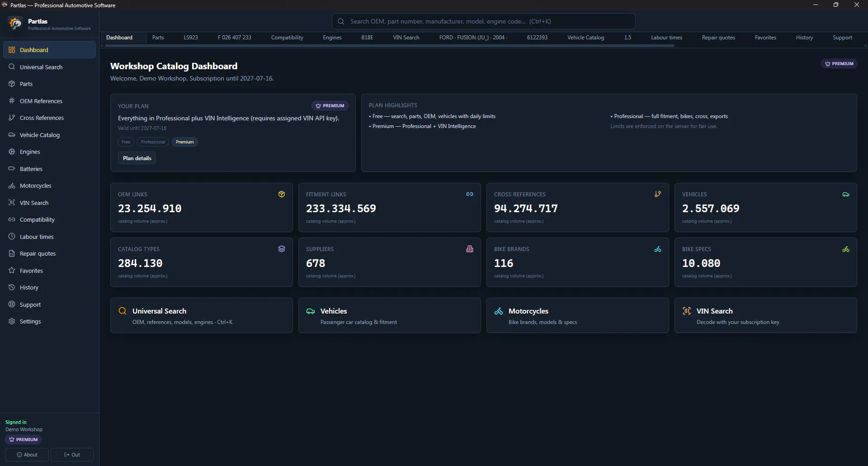This screenshot has height=466, width=868.
Task: Select the Premium plan chip
Action: (184, 142)
